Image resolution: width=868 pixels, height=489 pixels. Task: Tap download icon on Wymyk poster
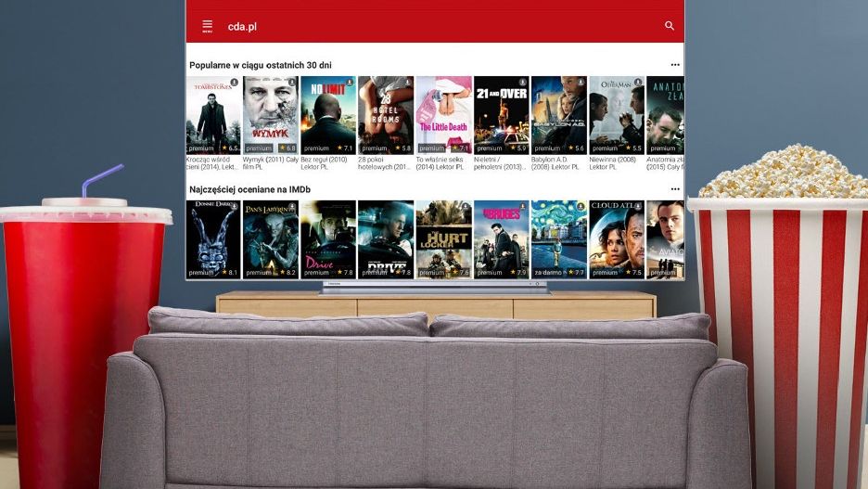[292, 82]
